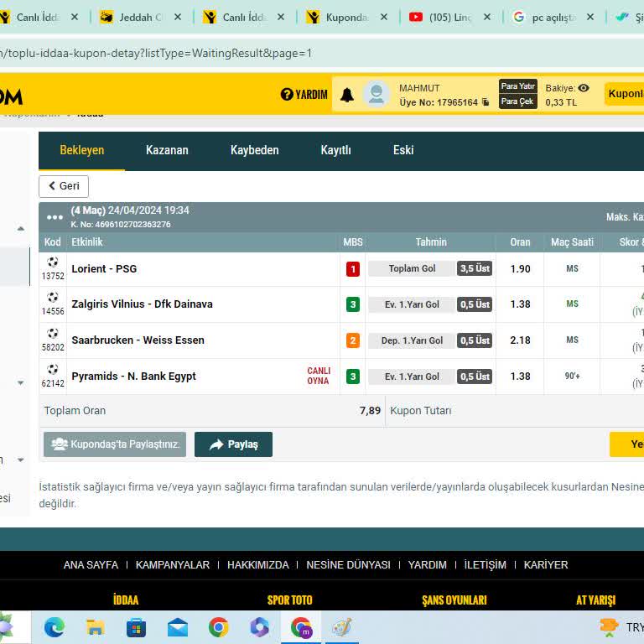The height and width of the screenshot is (644, 644).
Task: Open the YARDIM help link in header
Action: click(x=304, y=95)
